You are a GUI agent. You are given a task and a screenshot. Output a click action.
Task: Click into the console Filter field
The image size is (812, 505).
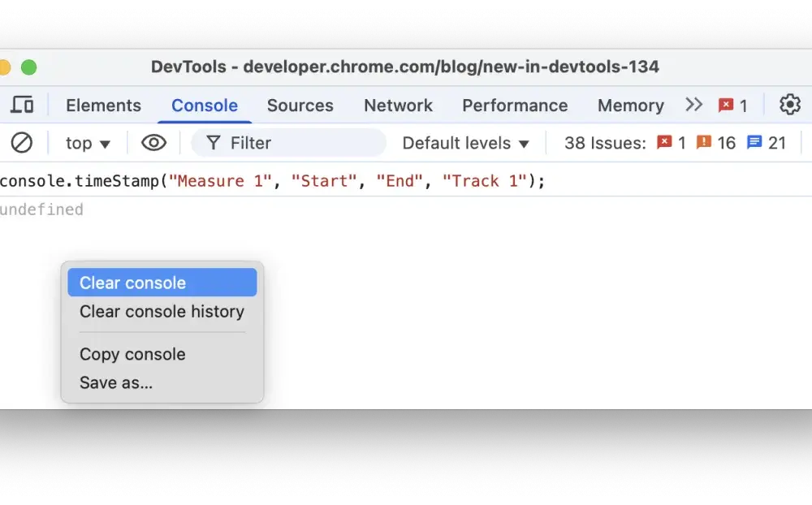(x=288, y=142)
